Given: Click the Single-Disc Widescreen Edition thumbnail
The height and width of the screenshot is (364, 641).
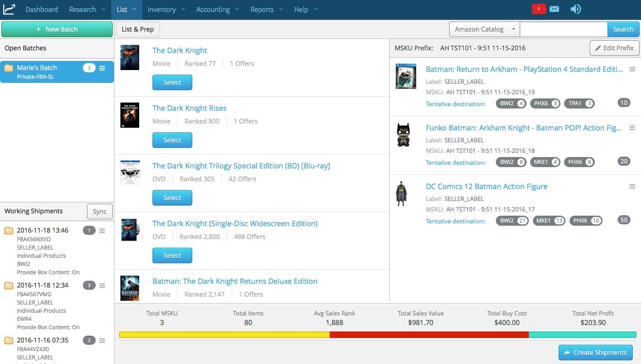Looking at the screenshot, I should pyautogui.click(x=130, y=230).
